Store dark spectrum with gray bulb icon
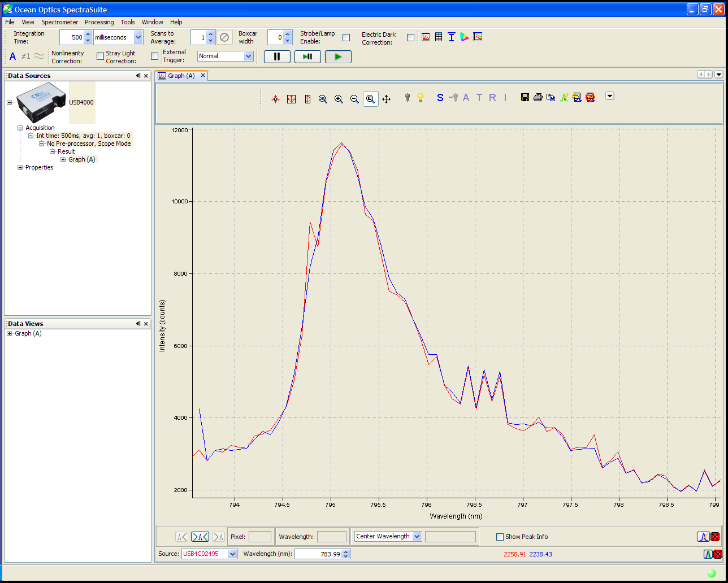 click(407, 97)
